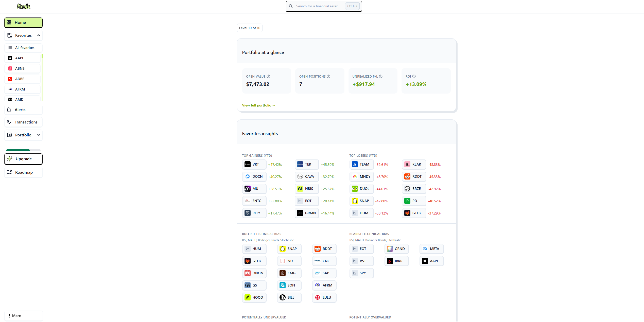Viewport: 644px width, 322px height.
Task: Open the CAVA ticker chip
Action: [x=307, y=176]
